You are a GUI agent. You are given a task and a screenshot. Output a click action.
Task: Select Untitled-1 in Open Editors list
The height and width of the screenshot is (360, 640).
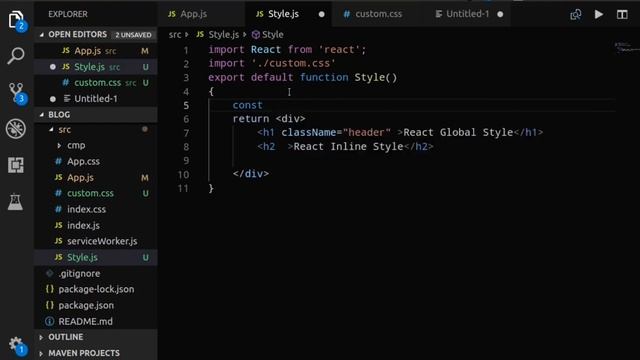click(x=96, y=98)
